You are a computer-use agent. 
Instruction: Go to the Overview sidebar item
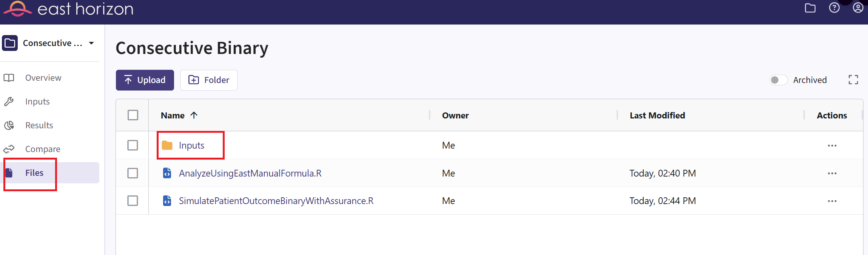(x=43, y=78)
